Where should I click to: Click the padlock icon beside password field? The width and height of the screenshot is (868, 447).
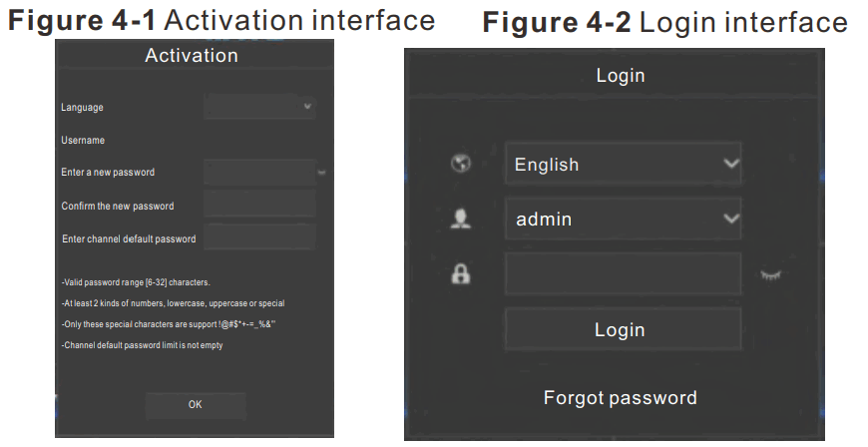point(461,274)
